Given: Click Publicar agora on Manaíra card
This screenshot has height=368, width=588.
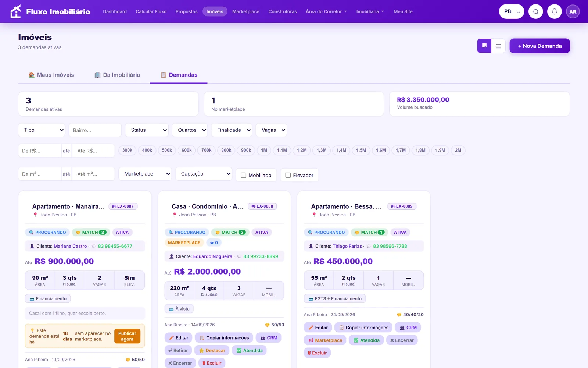Looking at the screenshot, I should 127,336.
